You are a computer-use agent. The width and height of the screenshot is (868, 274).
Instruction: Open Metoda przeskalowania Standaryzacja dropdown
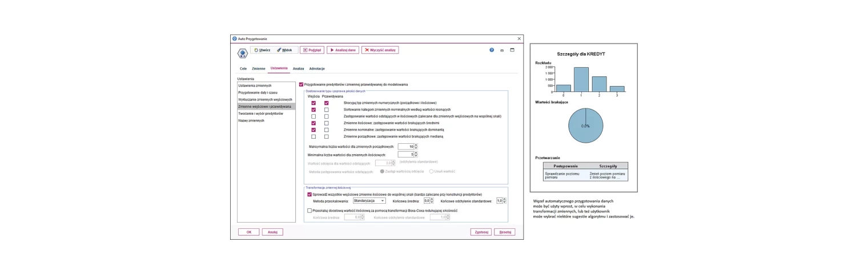(x=369, y=201)
